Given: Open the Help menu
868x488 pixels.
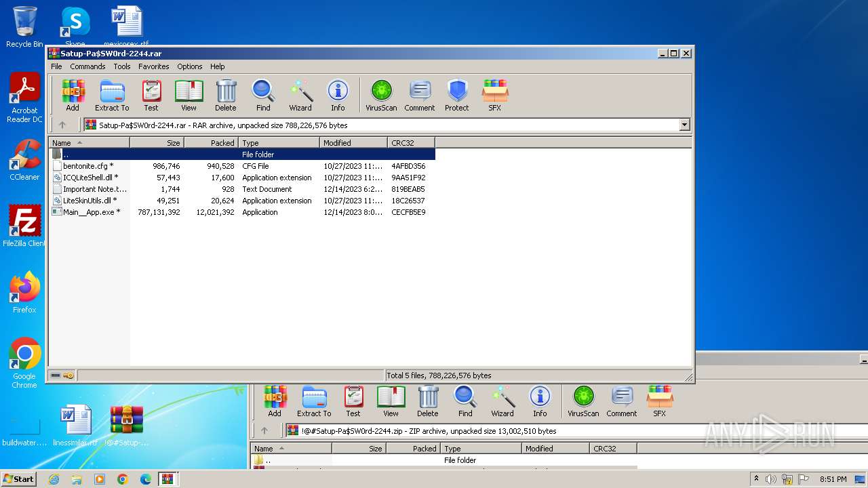Looking at the screenshot, I should pyautogui.click(x=217, y=66).
